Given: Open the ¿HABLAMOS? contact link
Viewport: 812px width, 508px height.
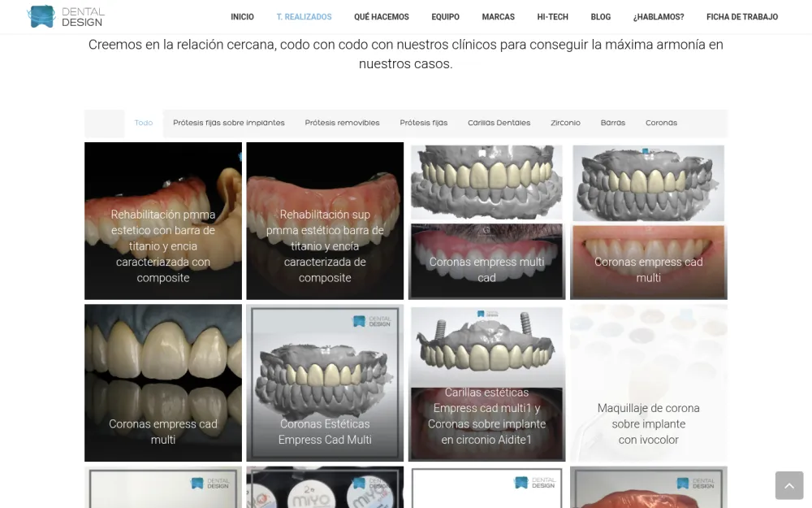Looking at the screenshot, I should (x=659, y=17).
